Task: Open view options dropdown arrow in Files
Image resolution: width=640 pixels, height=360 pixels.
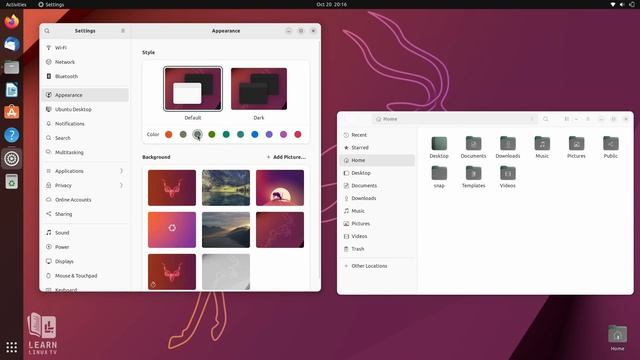Action: (x=576, y=119)
